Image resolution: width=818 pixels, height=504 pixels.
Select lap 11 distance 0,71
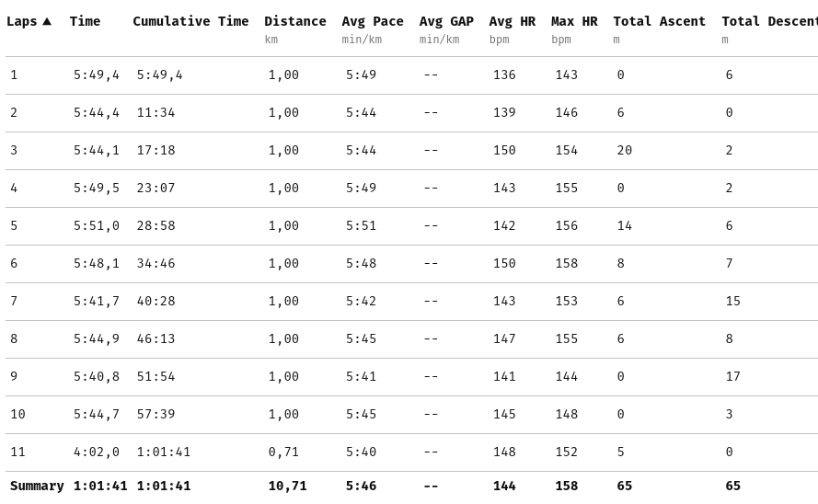click(x=283, y=452)
